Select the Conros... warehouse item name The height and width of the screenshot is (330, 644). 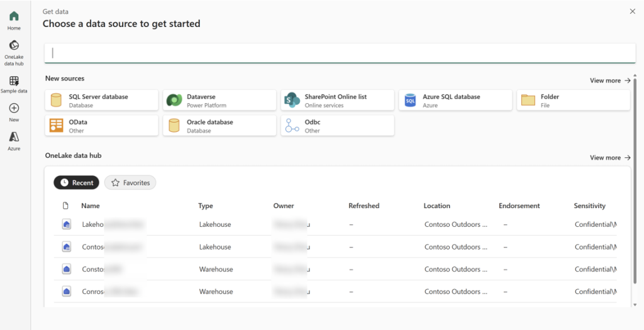(110, 292)
